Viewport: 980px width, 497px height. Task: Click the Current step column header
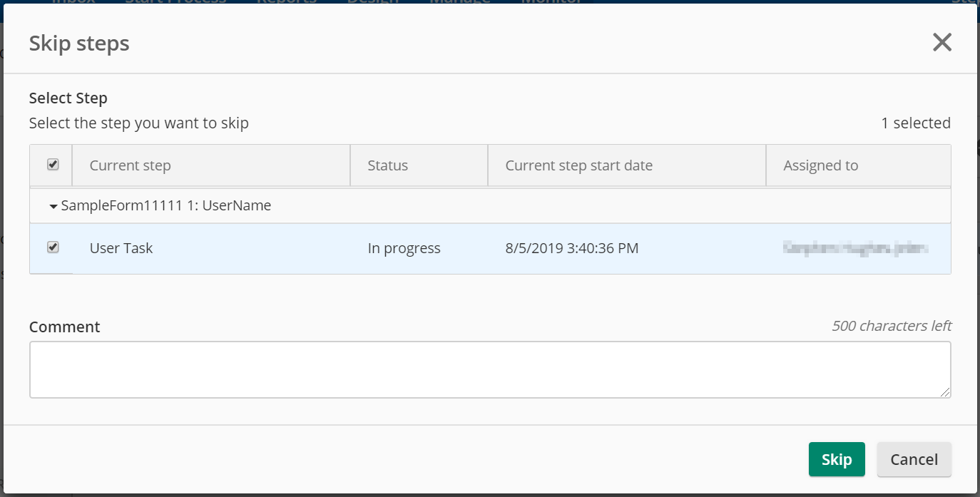click(x=130, y=165)
